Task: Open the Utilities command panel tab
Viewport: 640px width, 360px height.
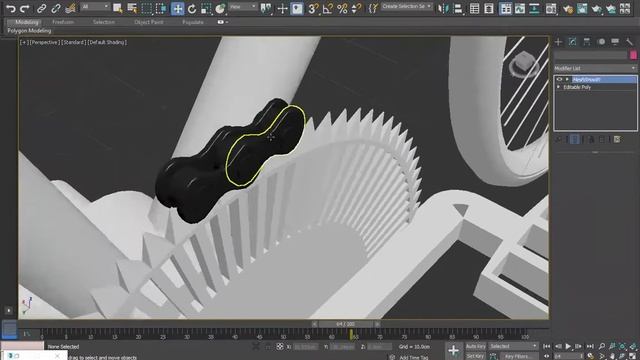Action: tap(629, 42)
